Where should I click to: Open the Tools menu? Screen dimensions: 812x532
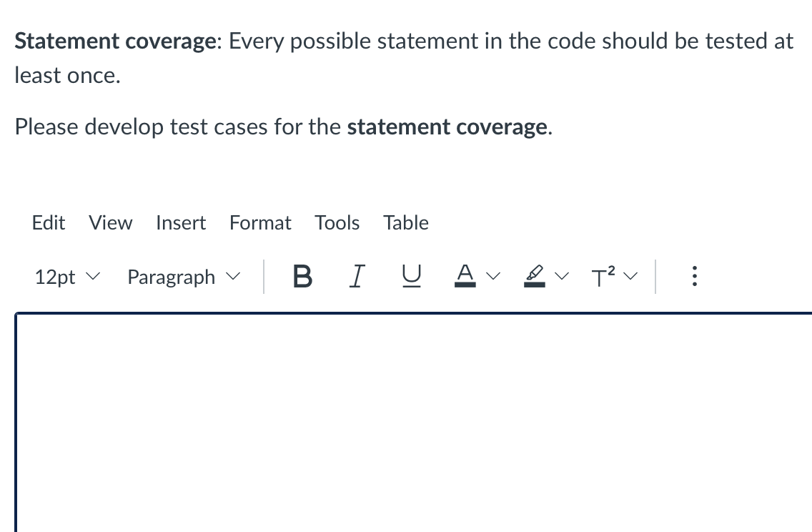pos(337,222)
